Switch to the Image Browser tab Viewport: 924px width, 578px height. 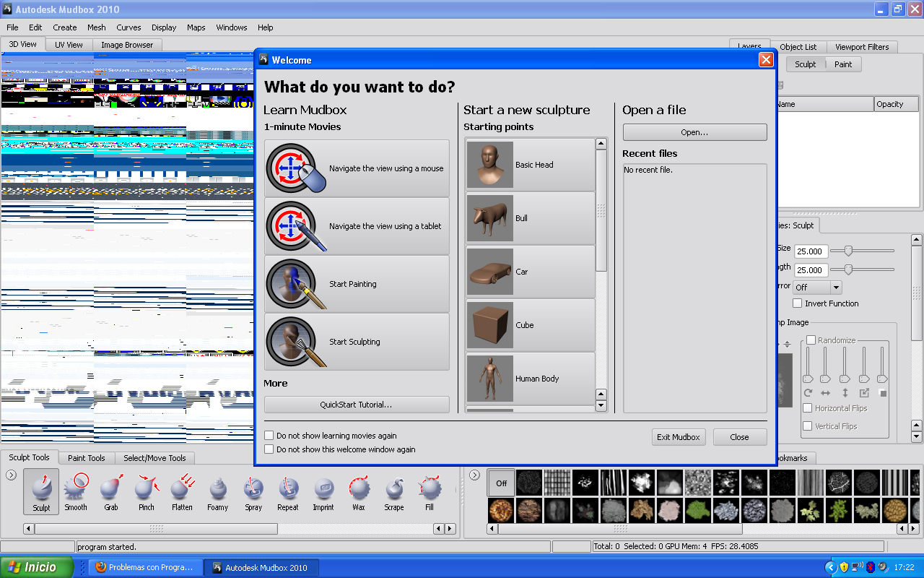[127, 45]
